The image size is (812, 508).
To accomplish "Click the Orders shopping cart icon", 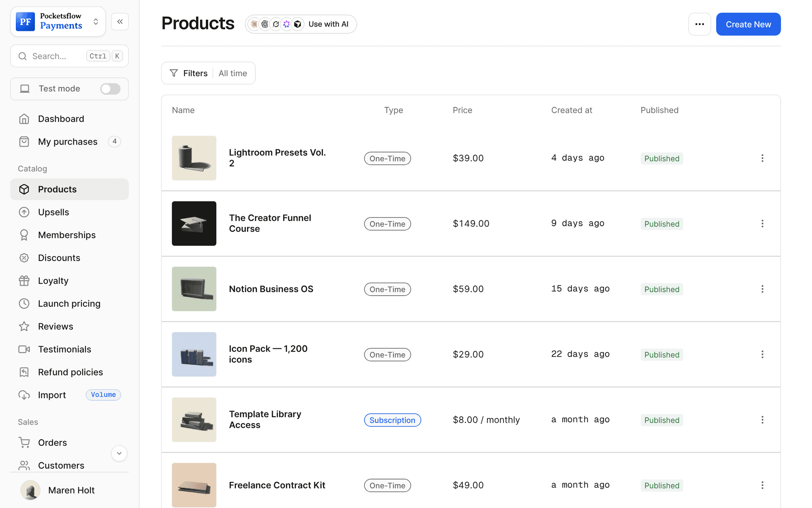I will (24, 443).
